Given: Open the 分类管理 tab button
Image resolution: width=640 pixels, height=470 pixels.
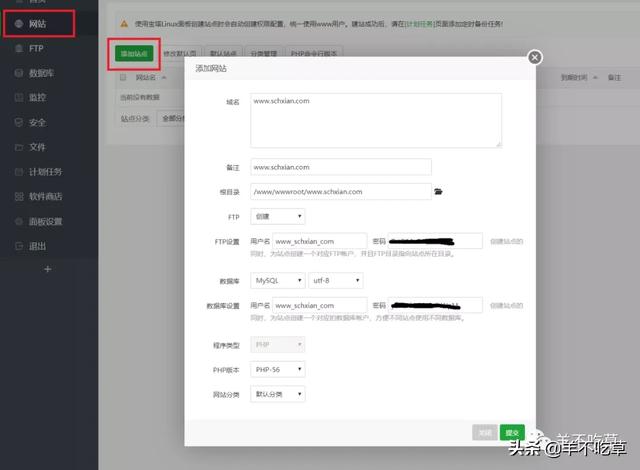Looking at the screenshot, I should coord(264,53).
